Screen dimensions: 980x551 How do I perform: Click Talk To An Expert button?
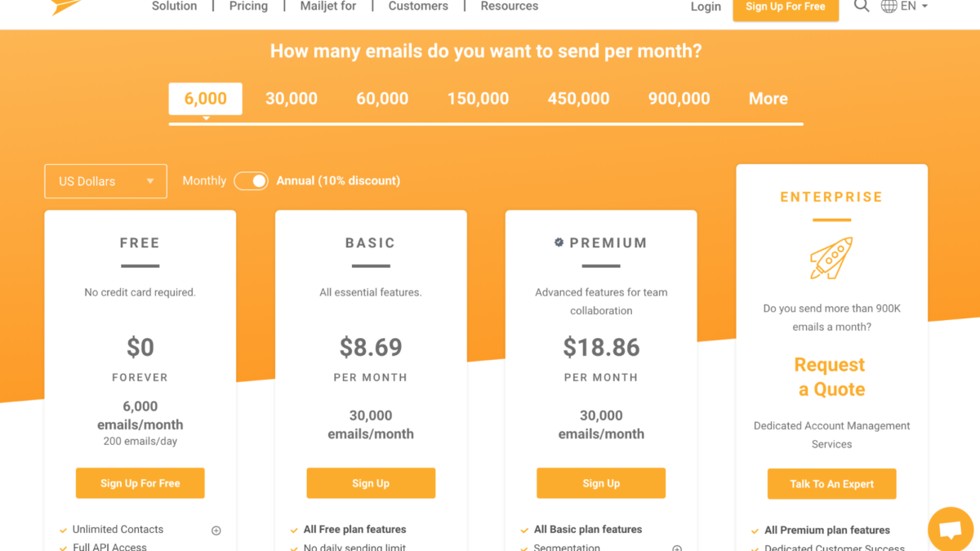[832, 484]
